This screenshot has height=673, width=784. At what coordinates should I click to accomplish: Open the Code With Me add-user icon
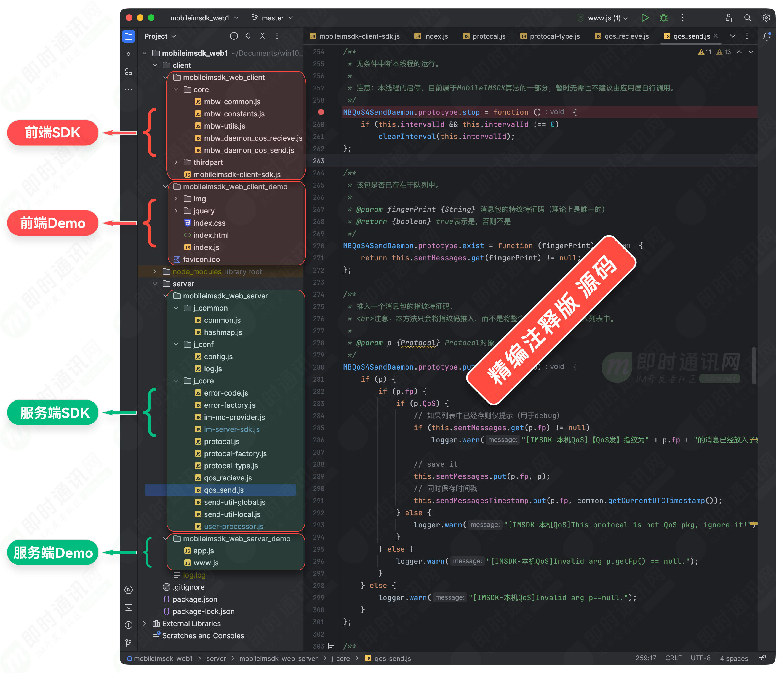click(729, 18)
